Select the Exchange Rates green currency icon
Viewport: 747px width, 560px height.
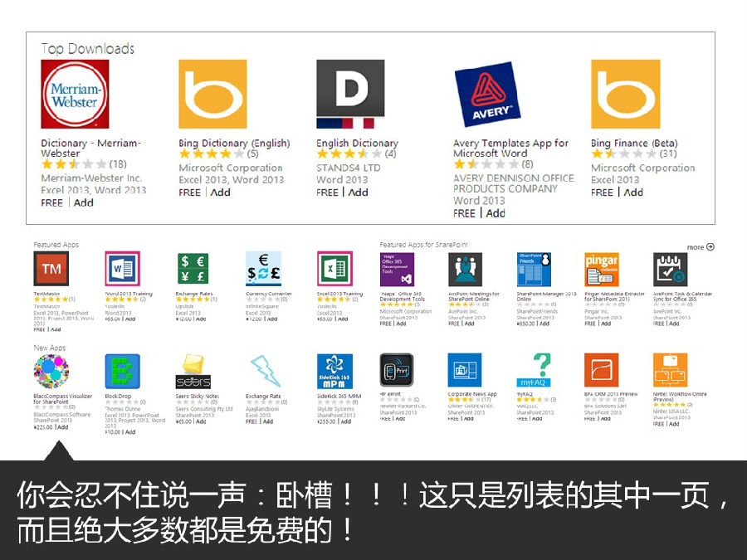(x=193, y=269)
